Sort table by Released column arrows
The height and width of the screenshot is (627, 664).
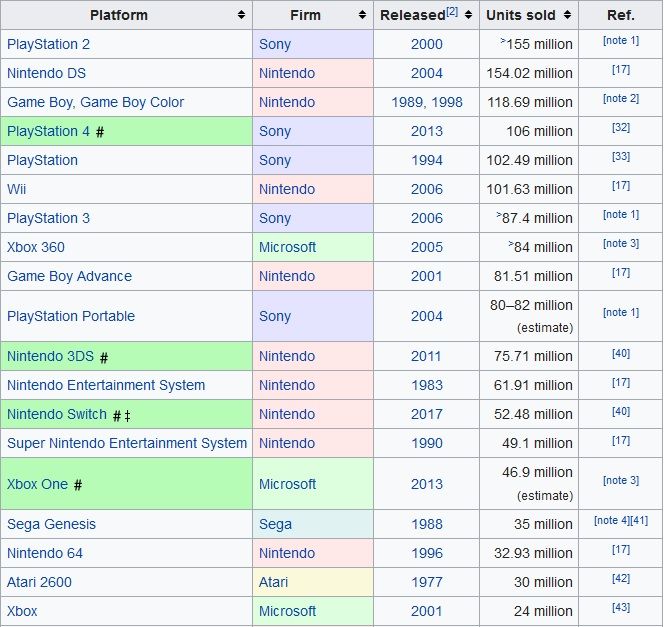coord(468,15)
